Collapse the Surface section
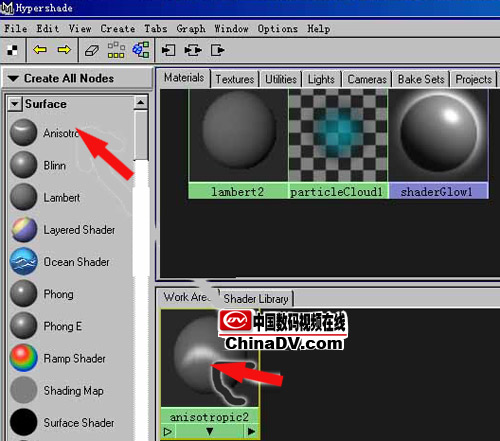500x441 pixels. [14, 104]
